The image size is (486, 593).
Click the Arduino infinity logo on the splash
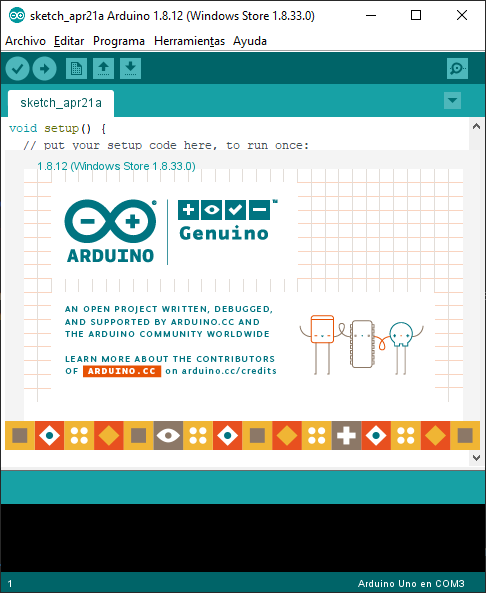pos(110,221)
